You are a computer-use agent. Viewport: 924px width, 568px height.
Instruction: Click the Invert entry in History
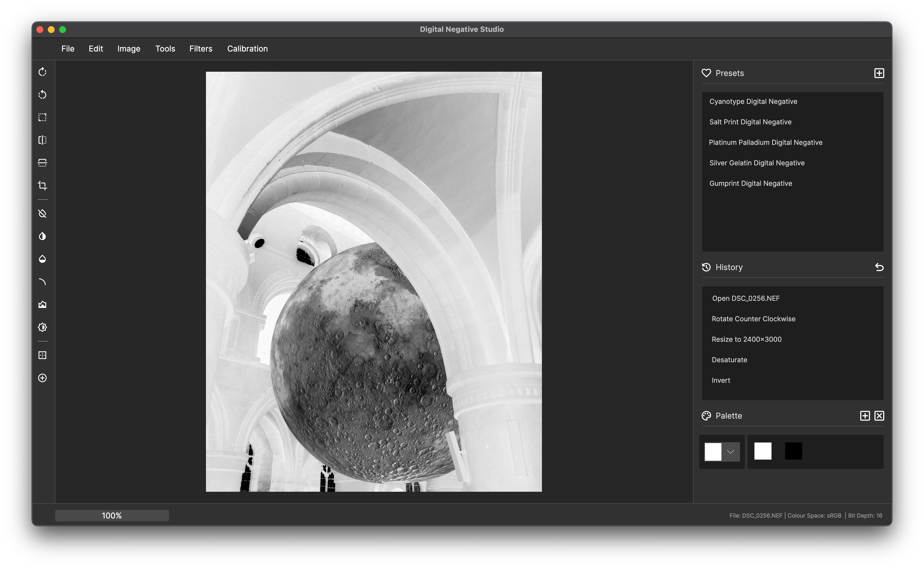721,380
